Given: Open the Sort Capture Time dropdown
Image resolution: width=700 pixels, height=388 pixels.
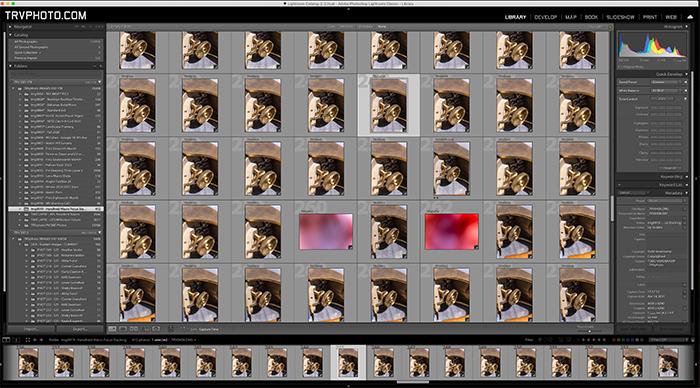Looking at the screenshot, I should [x=209, y=330].
